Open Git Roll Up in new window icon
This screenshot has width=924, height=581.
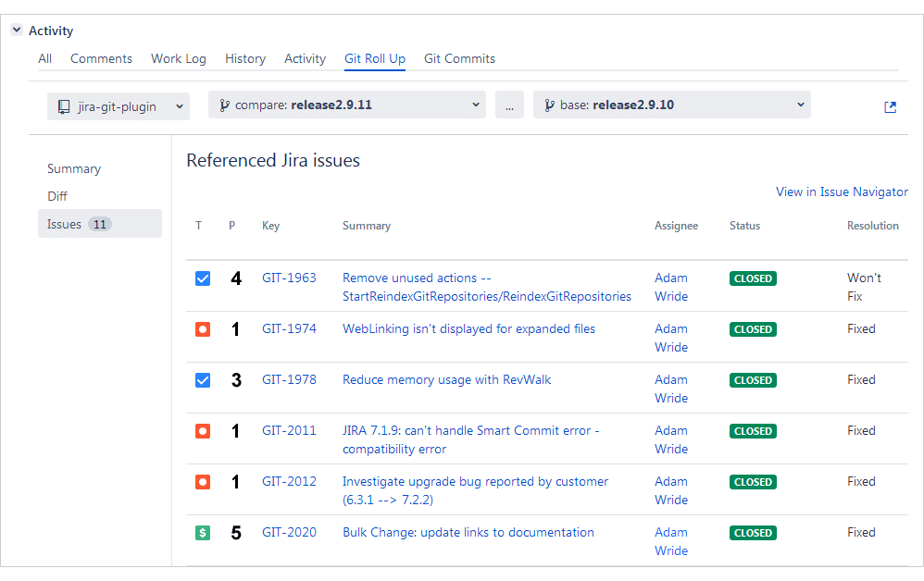tap(890, 107)
